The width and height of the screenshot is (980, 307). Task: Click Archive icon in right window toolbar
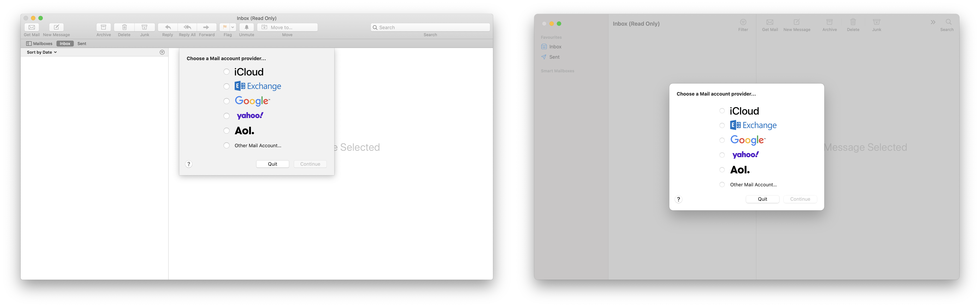829,22
